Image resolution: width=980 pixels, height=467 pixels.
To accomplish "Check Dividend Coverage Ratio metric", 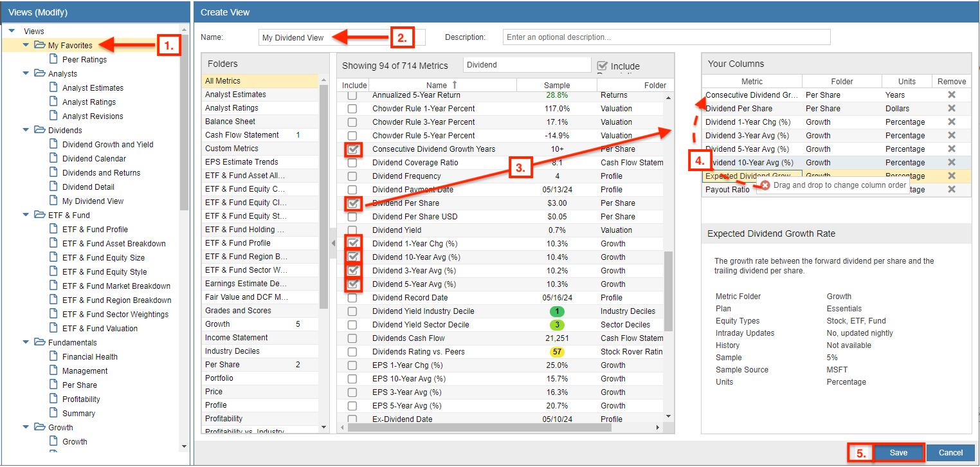I will (x=352, y=163).
